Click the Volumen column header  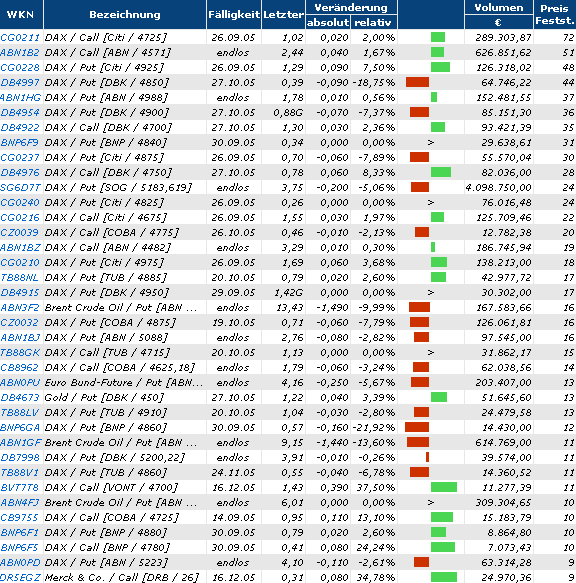tap(499, 7)
